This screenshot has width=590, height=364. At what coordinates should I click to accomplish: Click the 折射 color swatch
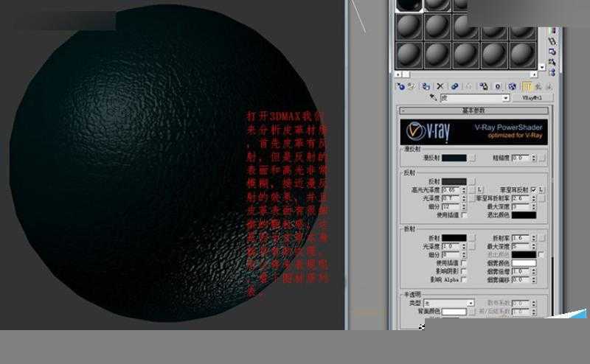coord(454,238)
